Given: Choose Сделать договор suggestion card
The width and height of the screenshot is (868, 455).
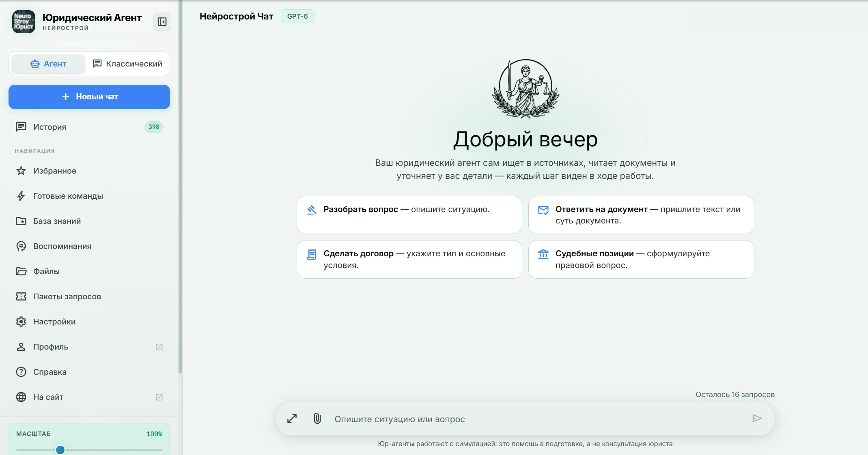Looking at the screenshot, I should (x=409, y=259).
